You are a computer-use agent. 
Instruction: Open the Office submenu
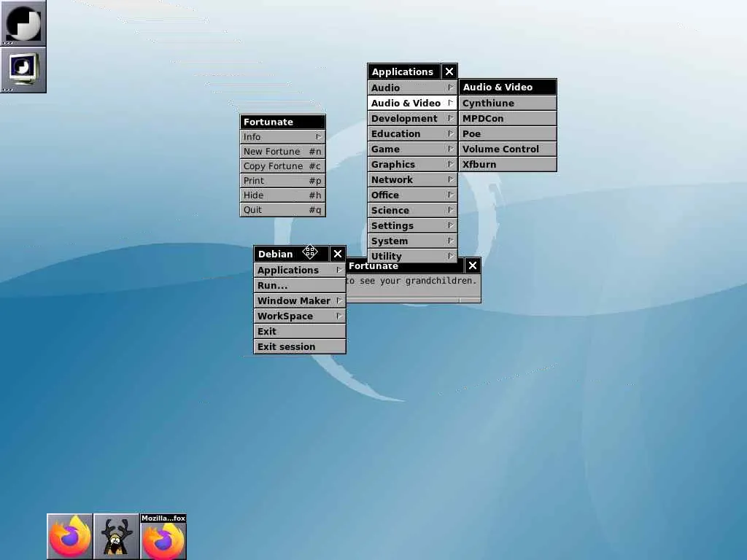pos(413,195)
